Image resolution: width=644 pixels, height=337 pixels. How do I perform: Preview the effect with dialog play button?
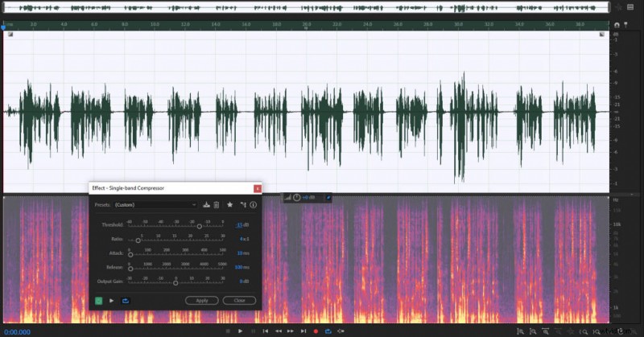tap(112, 301)
